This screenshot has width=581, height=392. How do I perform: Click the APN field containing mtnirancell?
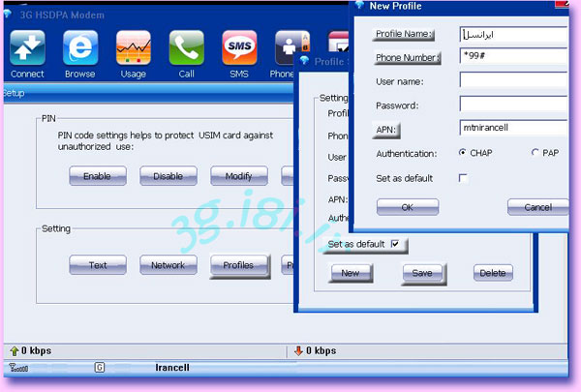(513, 128)
